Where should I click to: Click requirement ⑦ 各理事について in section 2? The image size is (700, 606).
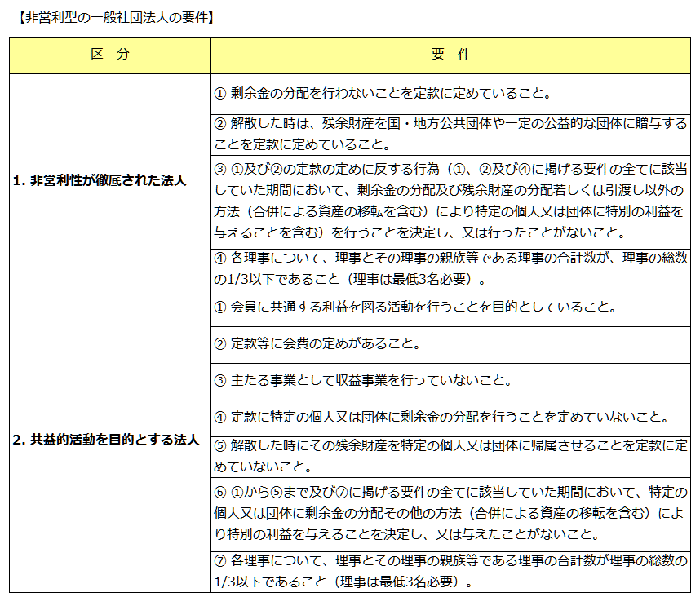coord(451,572)
